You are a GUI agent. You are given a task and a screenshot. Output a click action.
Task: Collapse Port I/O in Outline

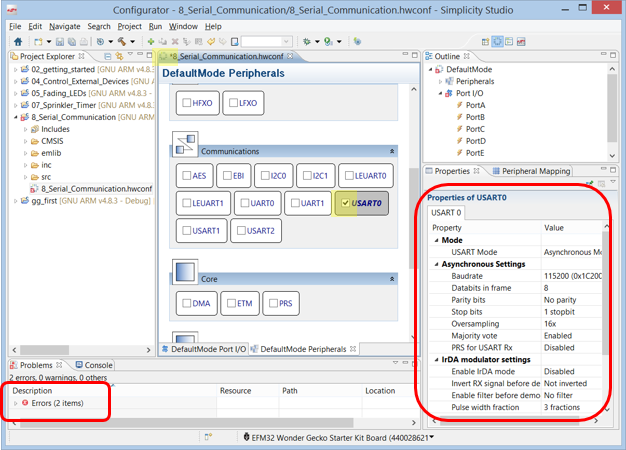pos(440,93)
